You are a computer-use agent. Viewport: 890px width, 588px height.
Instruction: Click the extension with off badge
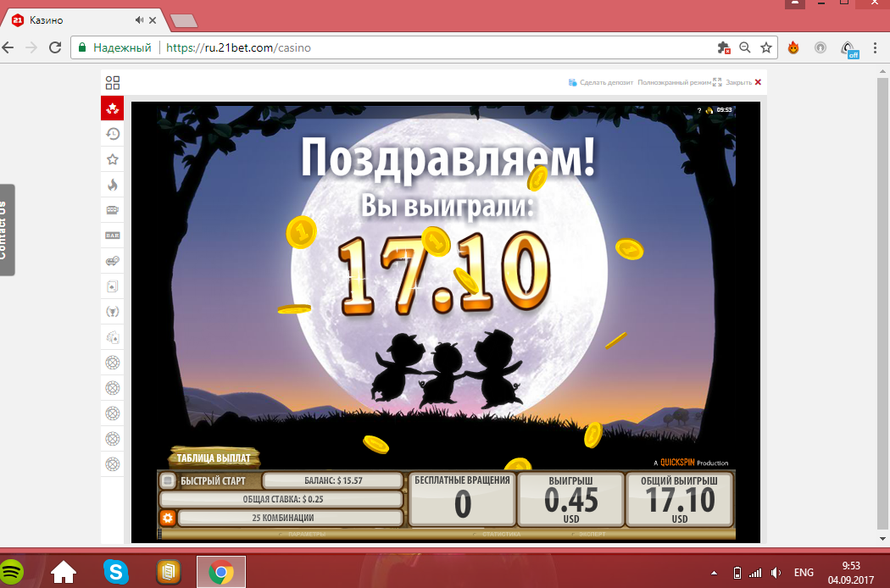[x=849, y=49]
